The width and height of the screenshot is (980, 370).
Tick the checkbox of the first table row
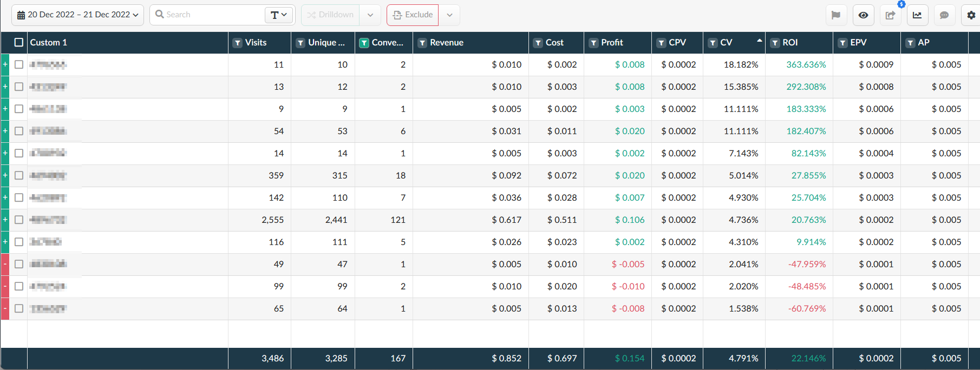click(x=19, y=64)
